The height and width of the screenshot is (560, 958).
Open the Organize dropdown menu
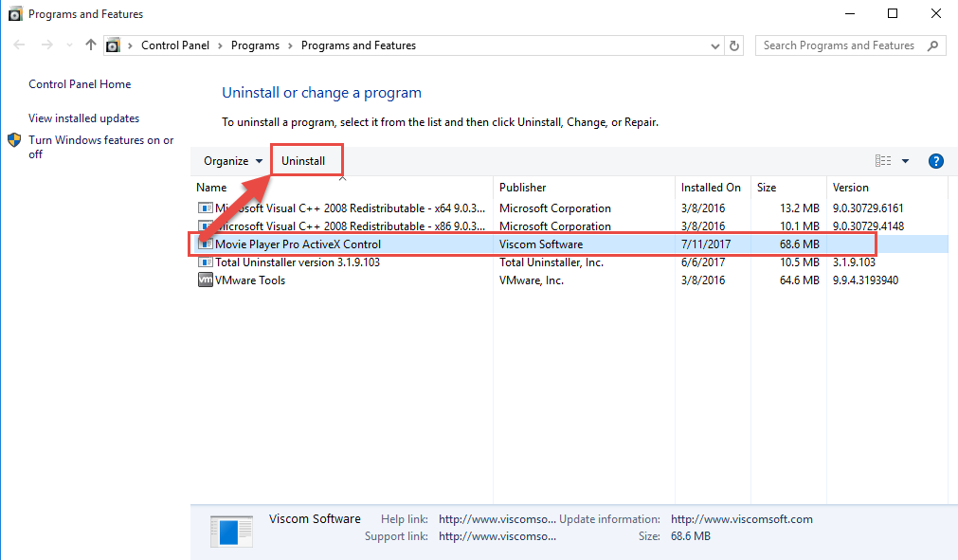coord(232,160)
